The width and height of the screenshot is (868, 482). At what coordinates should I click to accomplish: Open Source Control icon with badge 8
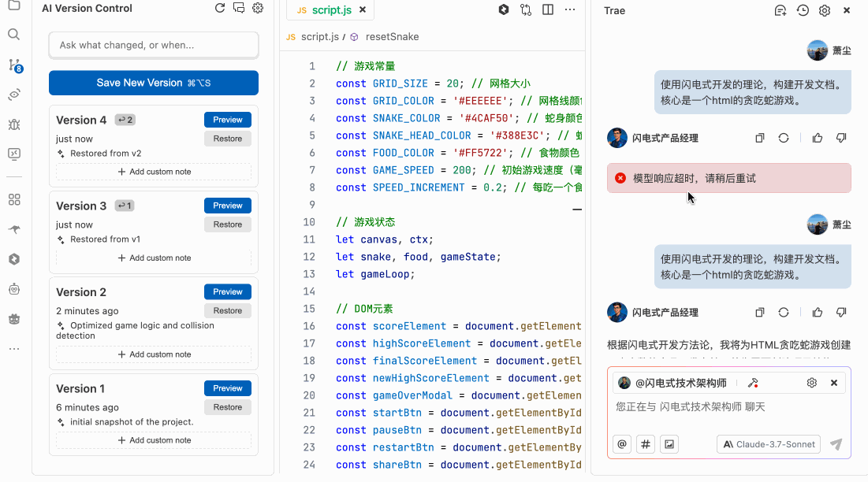pyautogui.click(x=15, y=65)
